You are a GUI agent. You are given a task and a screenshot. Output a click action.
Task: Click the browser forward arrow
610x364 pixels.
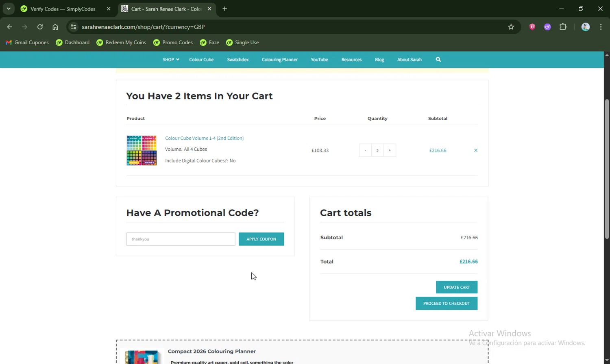point(25,27)
